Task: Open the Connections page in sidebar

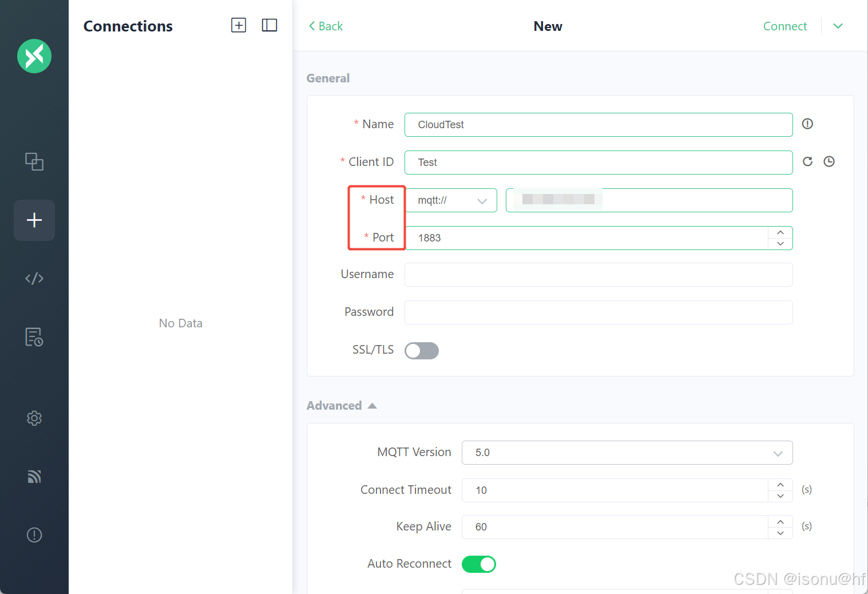Action: coord(34,162)
